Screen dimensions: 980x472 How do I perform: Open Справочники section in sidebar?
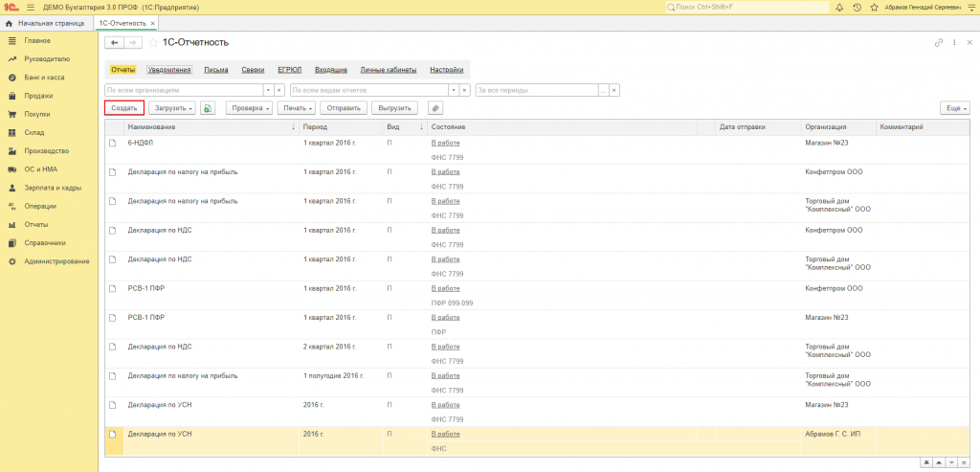click(45, 242)
